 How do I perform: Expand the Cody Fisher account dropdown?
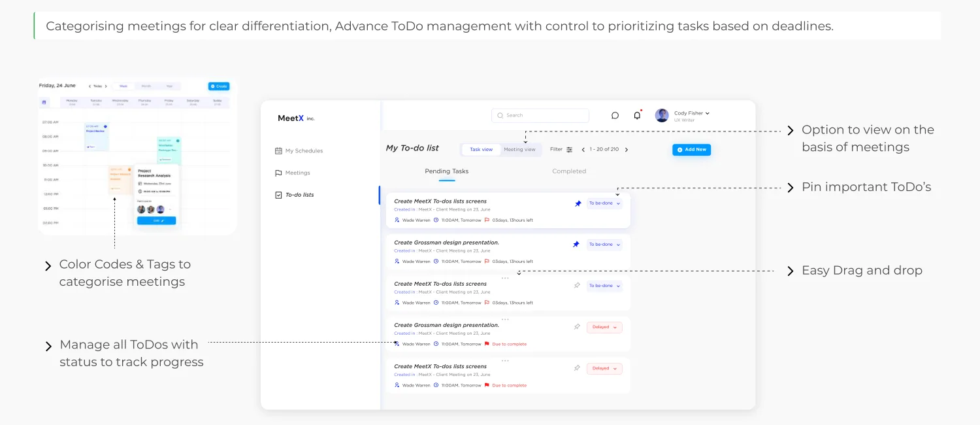[708, 113]
